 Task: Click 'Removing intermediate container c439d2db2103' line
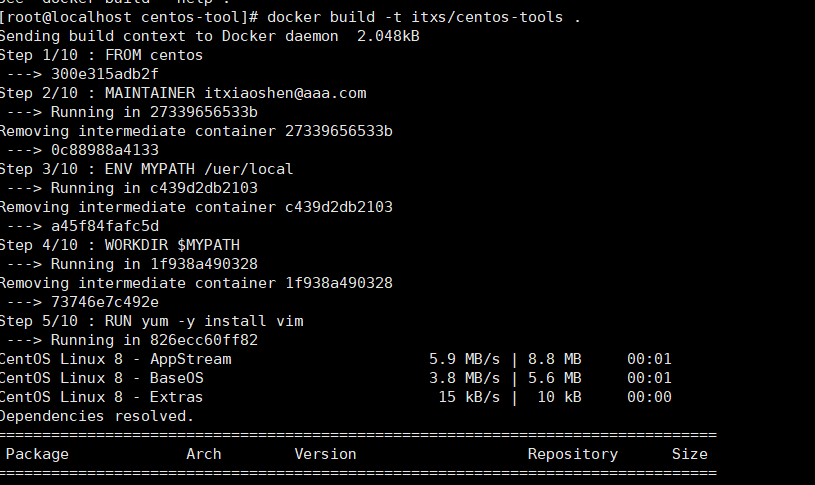click(x=196, y=207)
